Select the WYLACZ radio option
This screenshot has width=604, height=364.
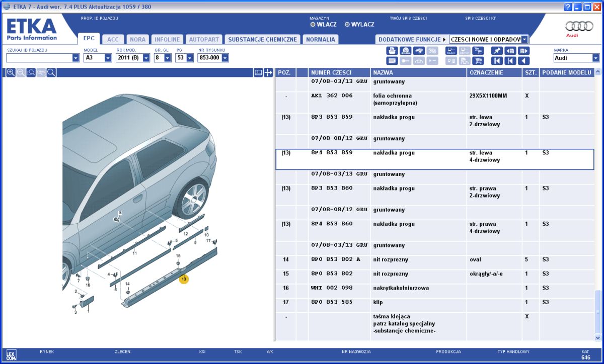pos(347,24)
